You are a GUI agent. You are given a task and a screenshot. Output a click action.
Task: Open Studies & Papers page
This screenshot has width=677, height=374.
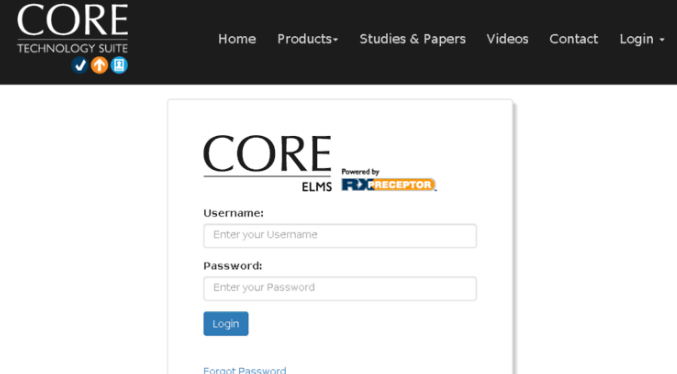point(412,39)
